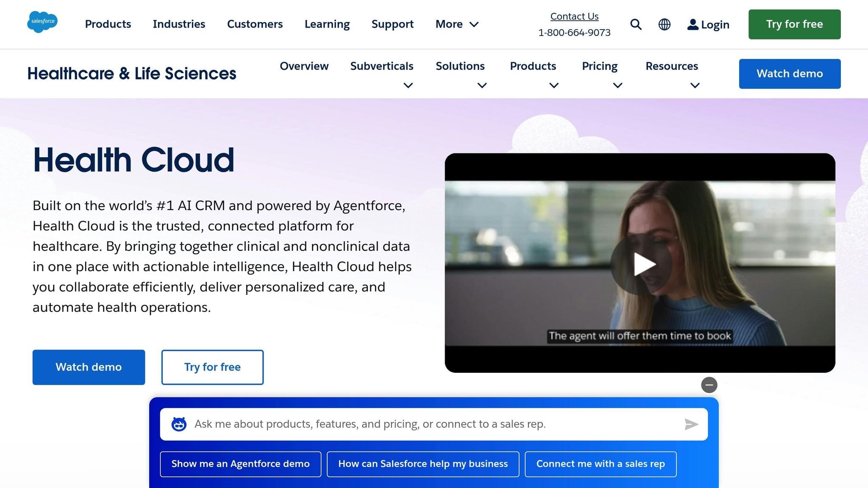Open the Industries menu

tap(179, 24)
